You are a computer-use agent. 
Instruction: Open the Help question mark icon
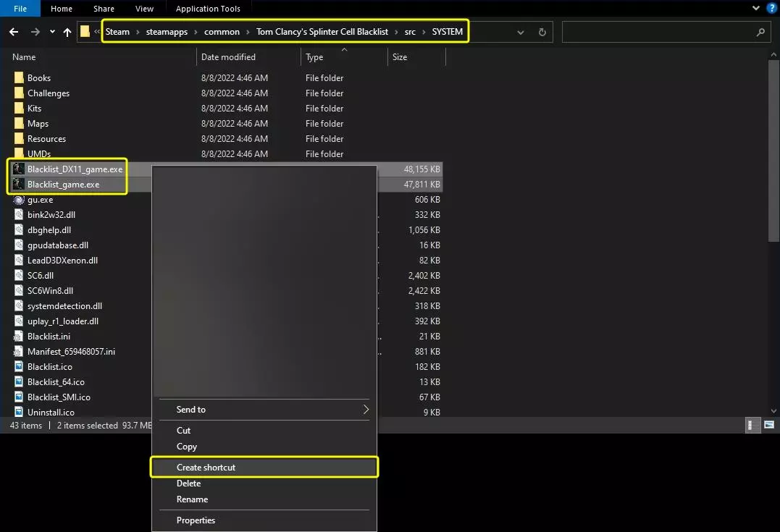(771, 8)
